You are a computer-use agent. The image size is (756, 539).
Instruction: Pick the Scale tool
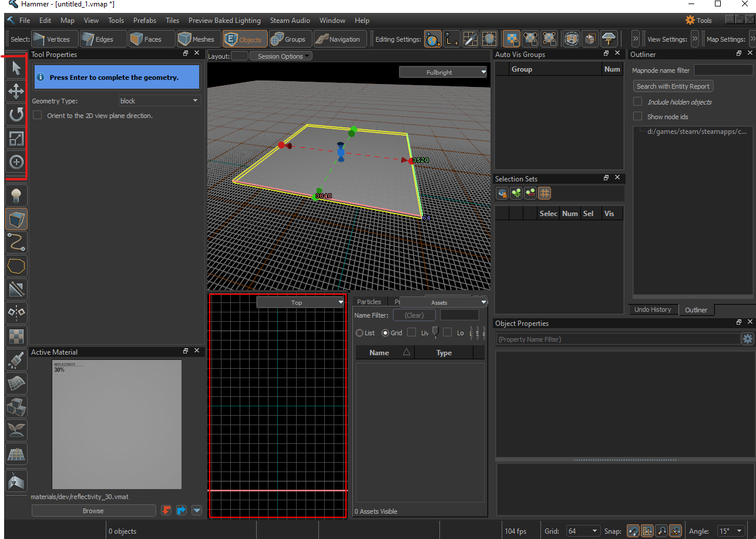point(16,139)
